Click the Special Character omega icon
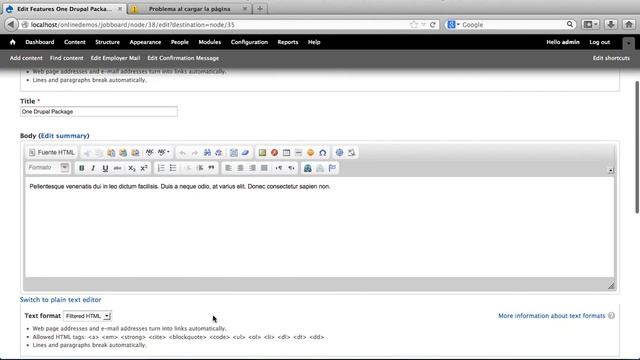The height and width of the screenshot is (360, 640). point(322,153)
